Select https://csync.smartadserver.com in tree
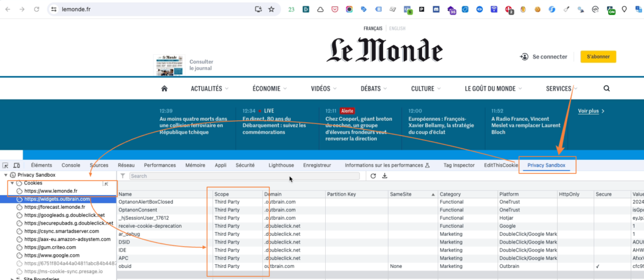Viewport: 644px width, 280px height. click(61, 231)
